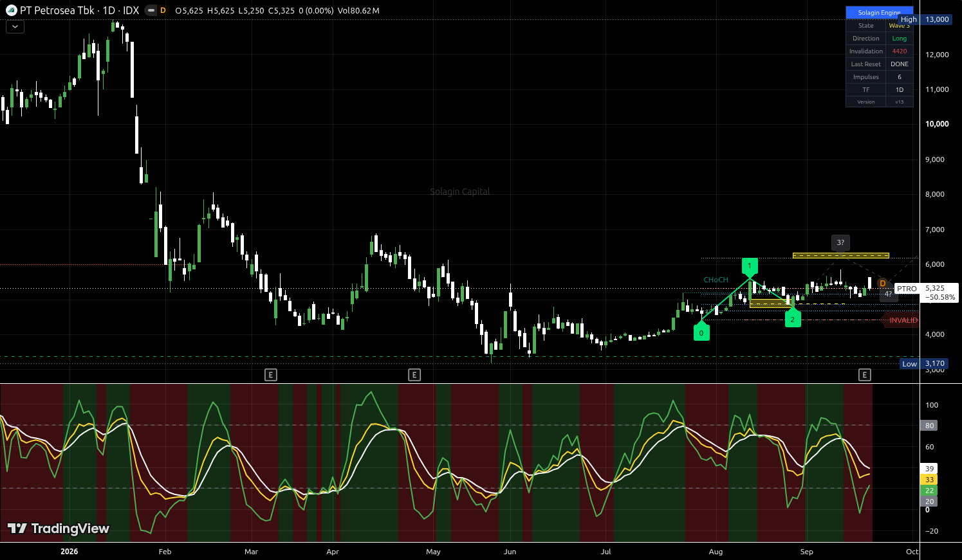The height and width of the screenshot is (560, 962).
Task: Click the CHoCH label on the chart
Action: pos(716,280)
